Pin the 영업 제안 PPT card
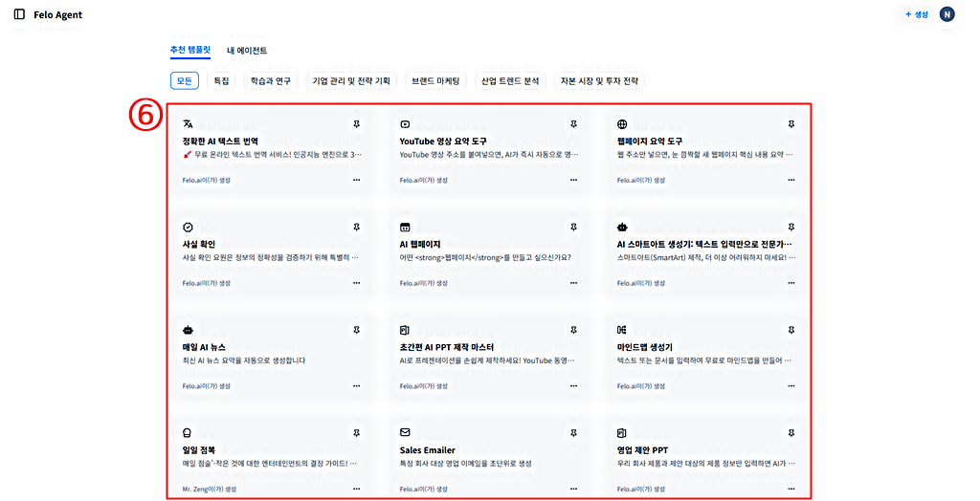 (791, 433)
